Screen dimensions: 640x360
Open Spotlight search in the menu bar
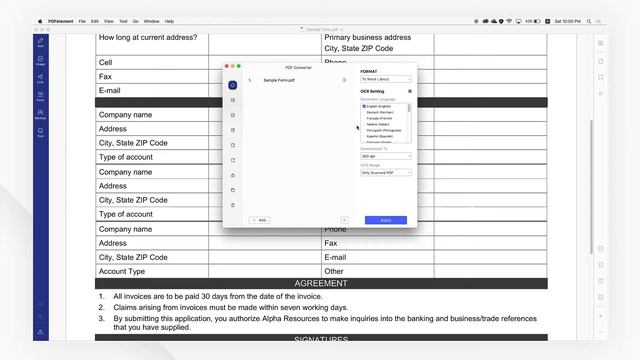point(589,21)
